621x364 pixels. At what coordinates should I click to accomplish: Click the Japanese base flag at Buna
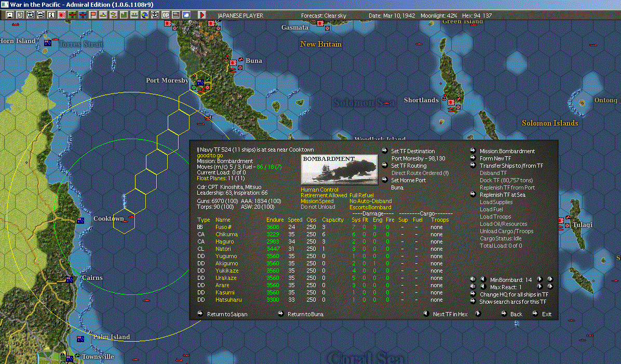tap(233, 63)
